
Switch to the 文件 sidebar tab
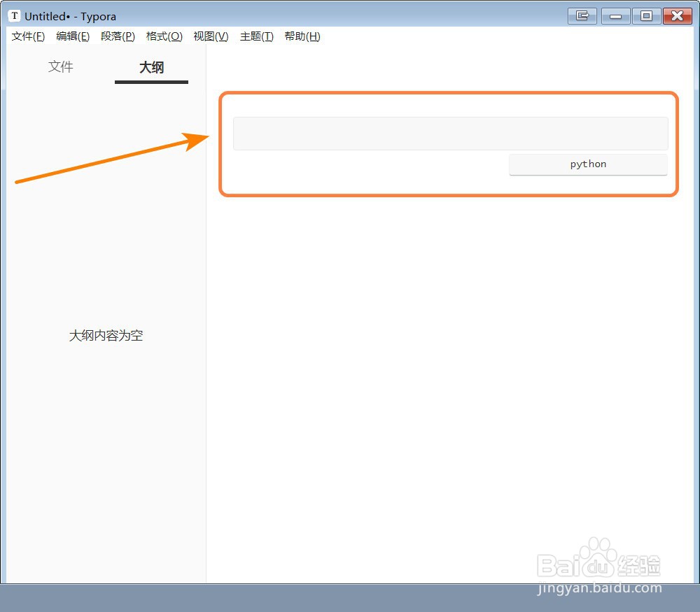pyautogui.click(x=61, y=67)
